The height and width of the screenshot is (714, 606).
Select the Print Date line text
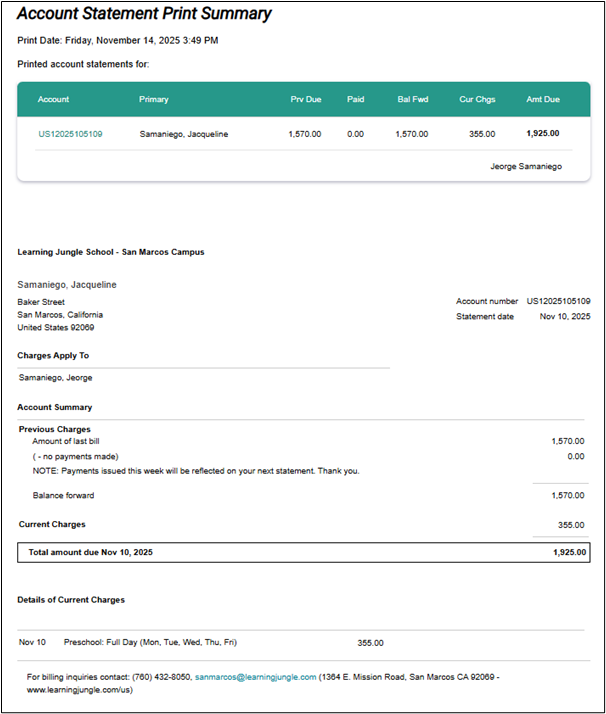118,41
